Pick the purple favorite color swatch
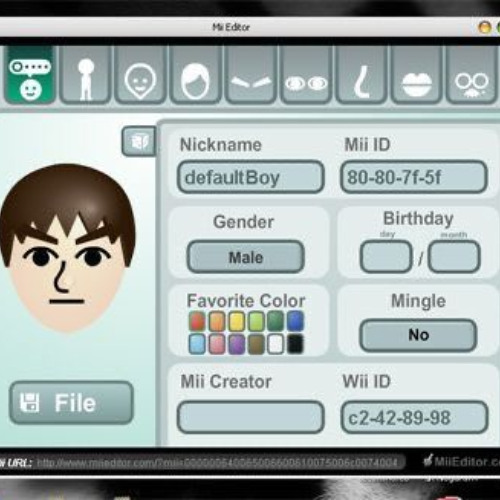This screenshot has width=500, height=500. (x=236, y=344)
